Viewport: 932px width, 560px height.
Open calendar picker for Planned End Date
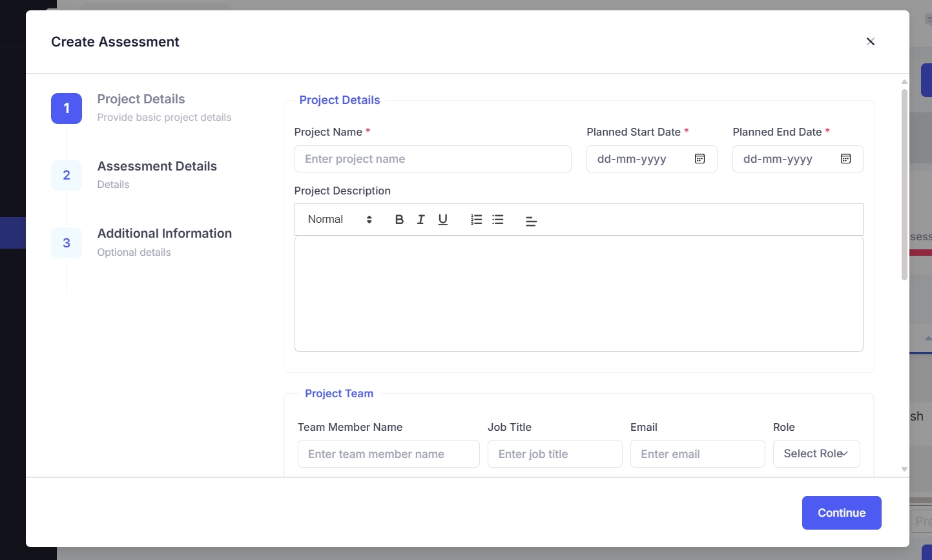pos(845,159)
